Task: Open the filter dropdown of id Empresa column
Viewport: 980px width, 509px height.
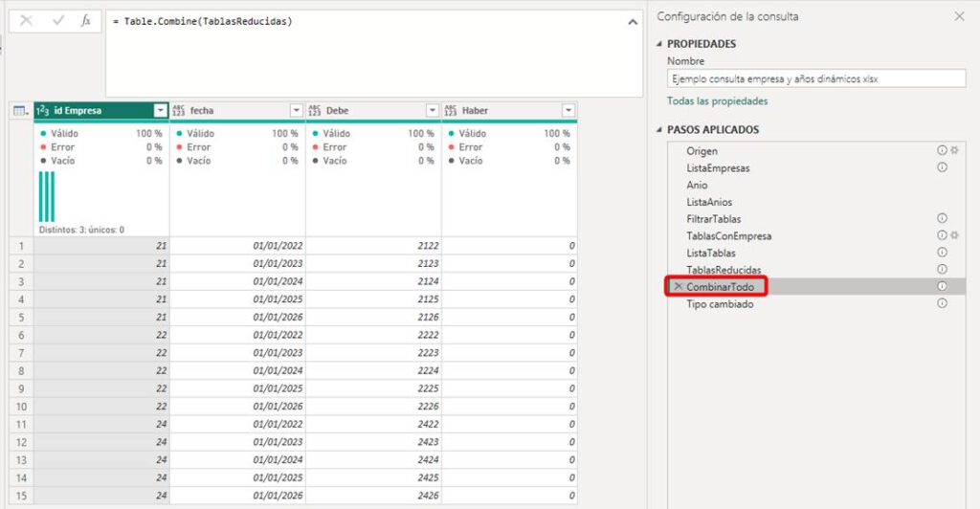Action: [x=160, y=111]
